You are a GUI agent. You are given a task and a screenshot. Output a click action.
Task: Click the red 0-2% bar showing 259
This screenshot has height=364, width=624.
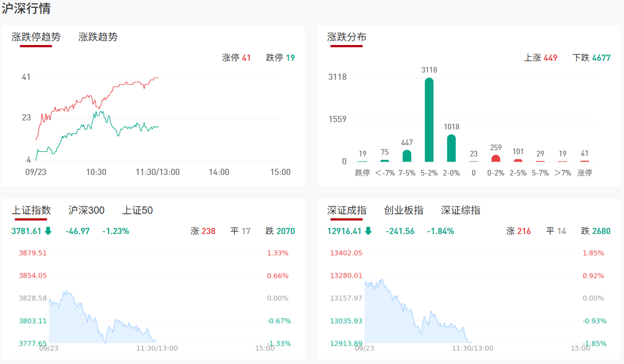pos(496,159)
